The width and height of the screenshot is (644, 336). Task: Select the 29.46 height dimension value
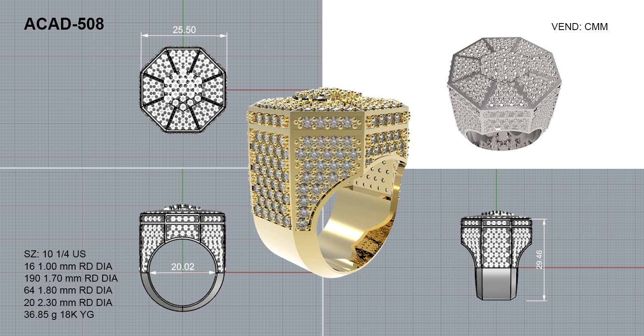539,260
